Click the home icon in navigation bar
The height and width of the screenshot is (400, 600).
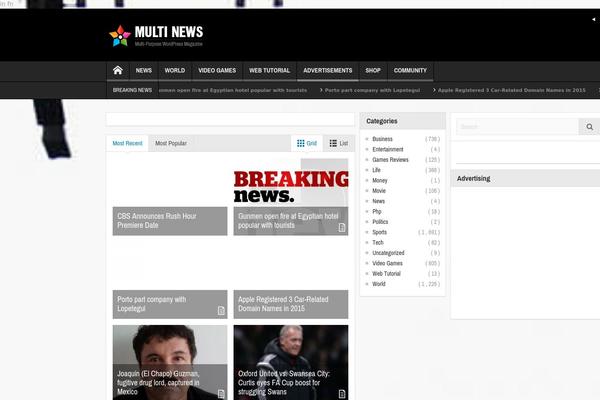coord(118,70)
